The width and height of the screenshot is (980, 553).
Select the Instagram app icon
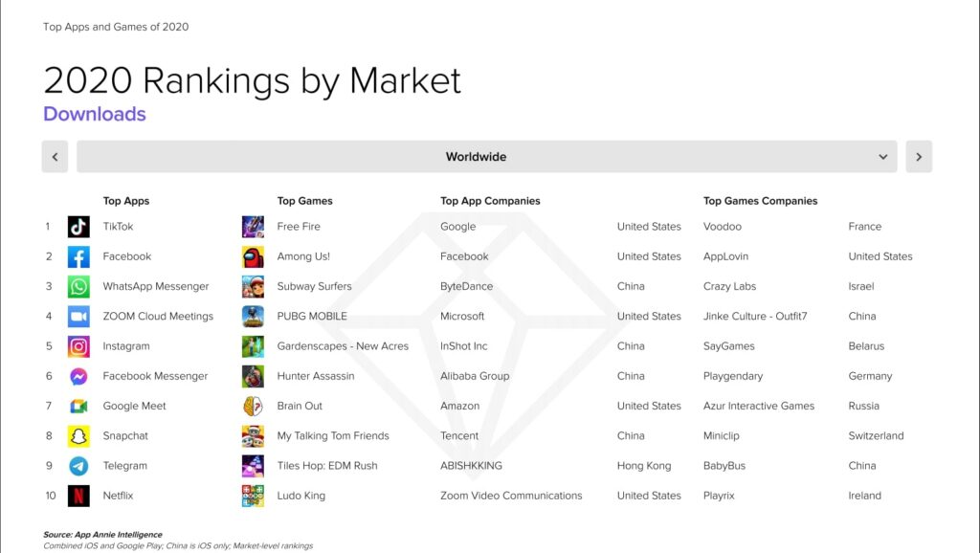(x=78, y=346)
